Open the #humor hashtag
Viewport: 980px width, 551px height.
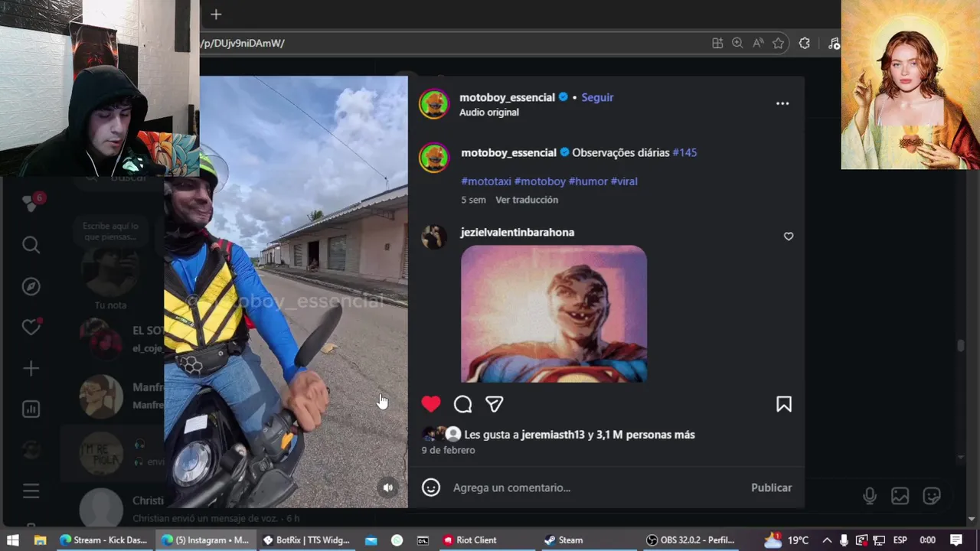click(x=588, y=181)
